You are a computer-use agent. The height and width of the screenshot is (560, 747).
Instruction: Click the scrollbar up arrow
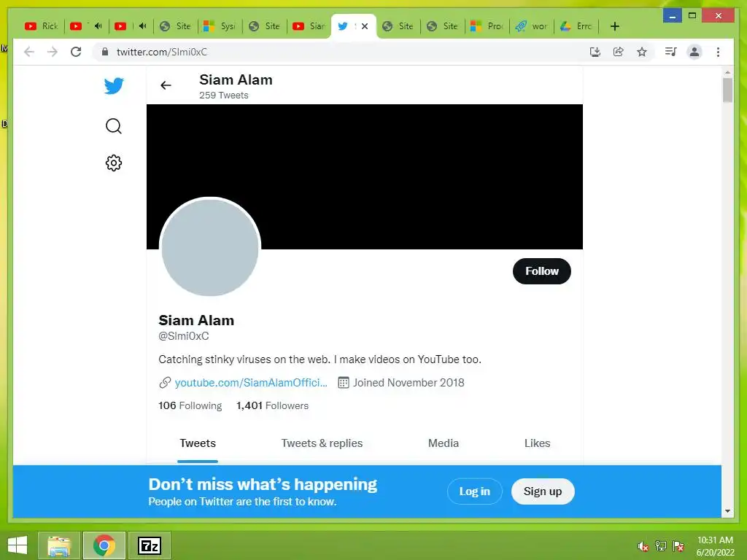(727, 72)
